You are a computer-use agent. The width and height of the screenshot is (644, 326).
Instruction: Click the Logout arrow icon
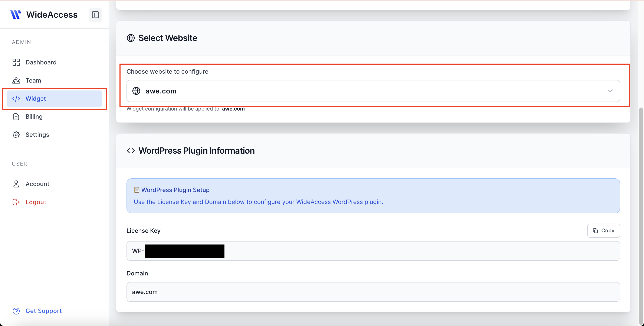16,202
